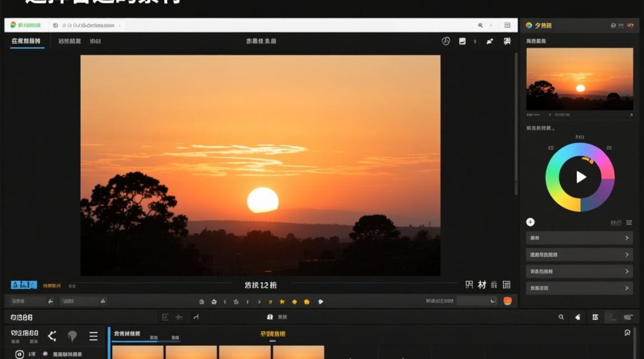Open the hamburger menu in the timeline's left panel

[x=93, y=336]
